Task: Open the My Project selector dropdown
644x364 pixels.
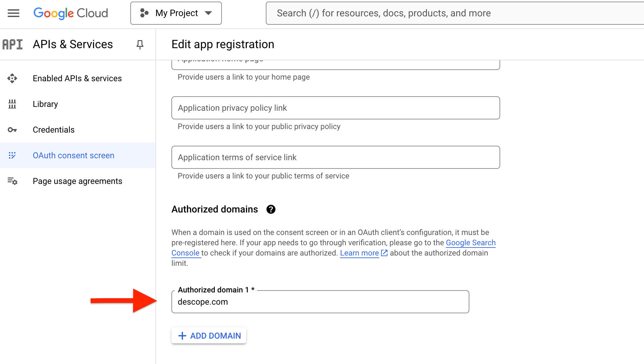Action: point(176,13)
